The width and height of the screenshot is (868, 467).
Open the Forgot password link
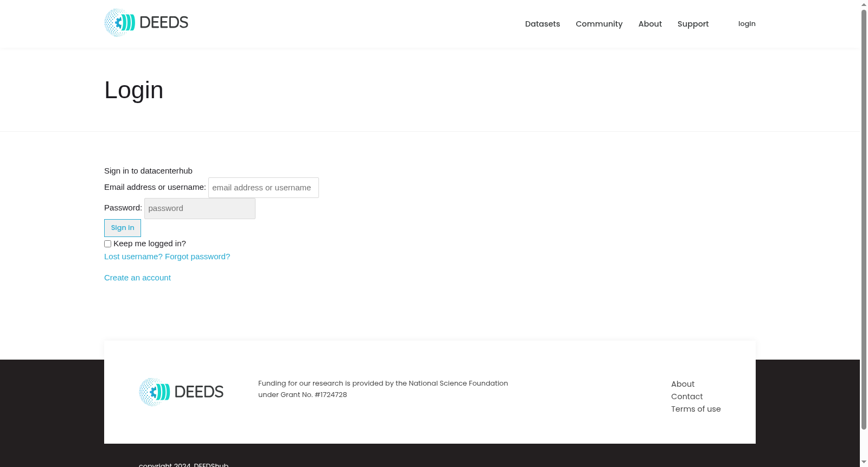pyautogui.click(x=197, y=257)
